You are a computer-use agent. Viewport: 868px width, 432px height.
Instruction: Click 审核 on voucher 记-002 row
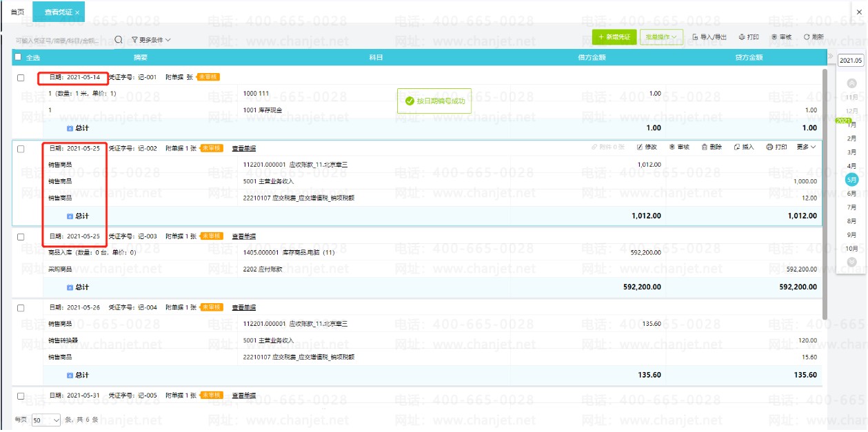point(679,147)
